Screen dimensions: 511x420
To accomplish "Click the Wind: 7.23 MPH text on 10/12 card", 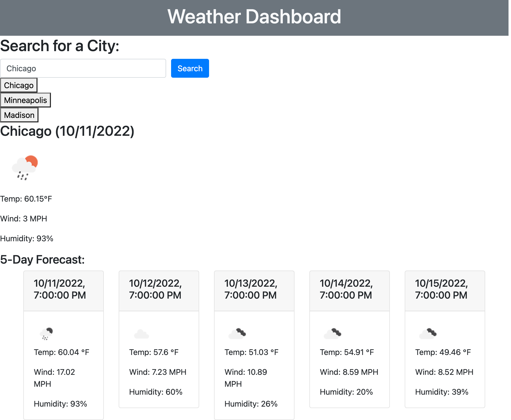I will pos(158,372).
